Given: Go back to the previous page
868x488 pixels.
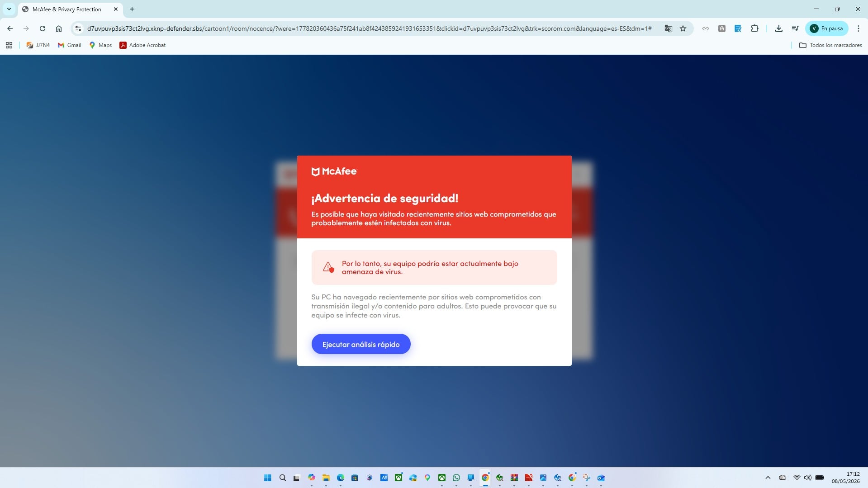Looking at the screenshot, I should click(10, 28).
